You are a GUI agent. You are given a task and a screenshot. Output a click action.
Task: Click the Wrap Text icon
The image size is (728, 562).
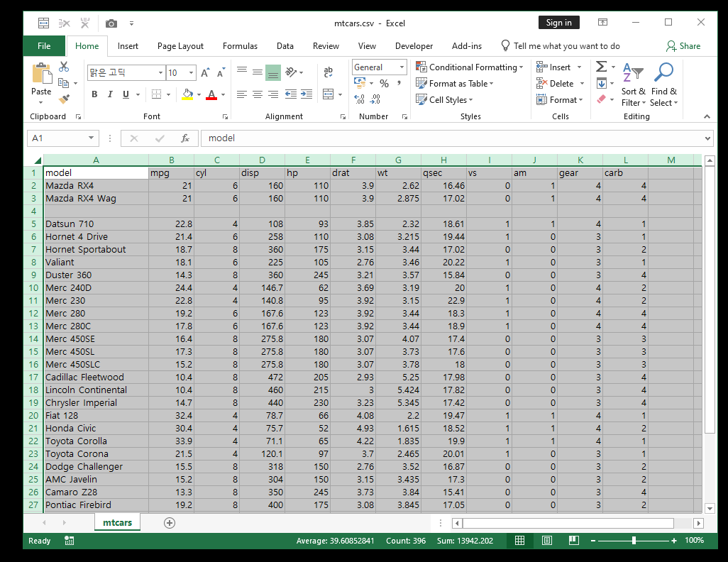pos(329,72)
